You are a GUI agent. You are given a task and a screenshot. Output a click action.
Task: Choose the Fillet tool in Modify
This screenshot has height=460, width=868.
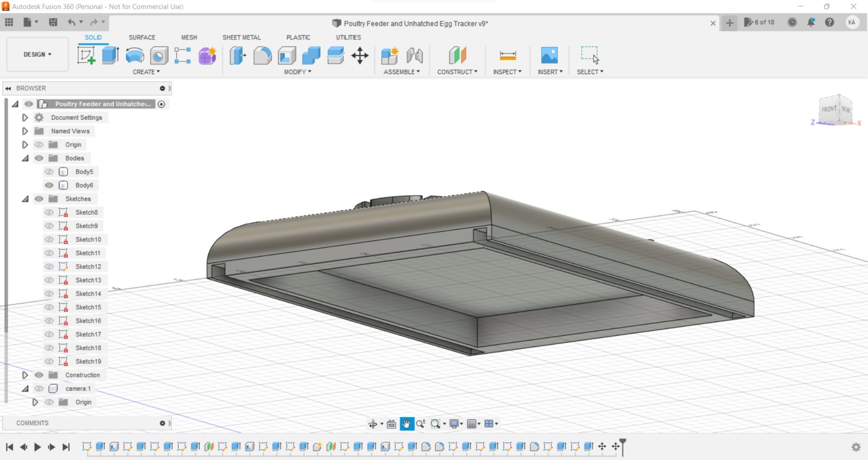263,55
